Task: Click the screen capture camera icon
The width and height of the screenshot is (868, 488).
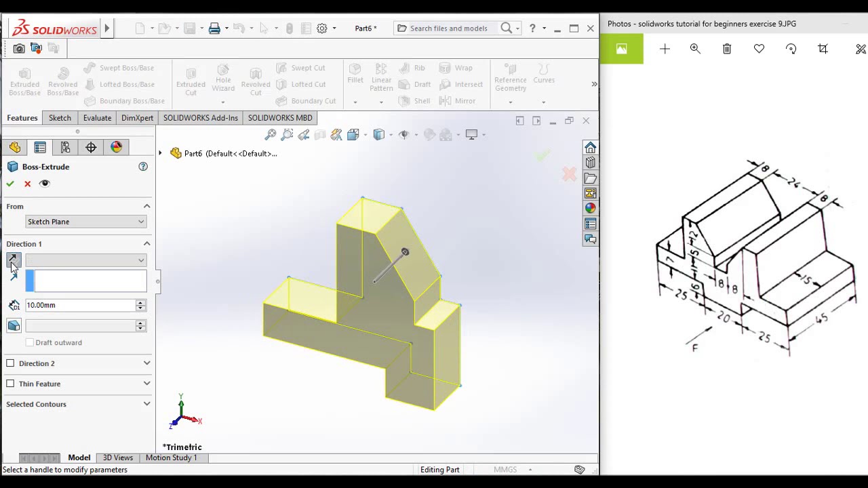Action: point(19,49)
